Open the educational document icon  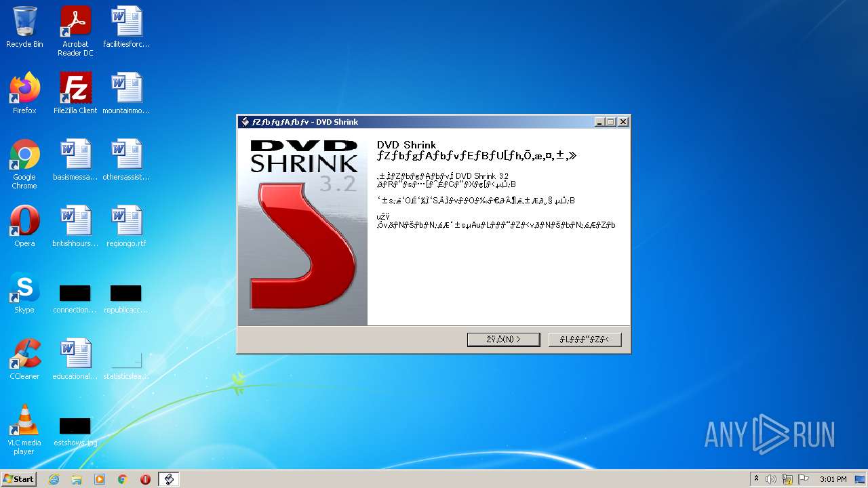tap(75, 359)
